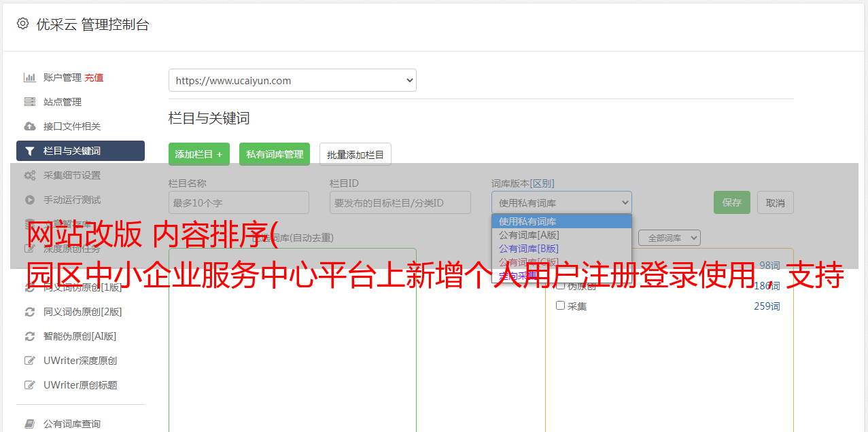
Task: Click the 私有词库管理 button
Action: tap(275, 154)
